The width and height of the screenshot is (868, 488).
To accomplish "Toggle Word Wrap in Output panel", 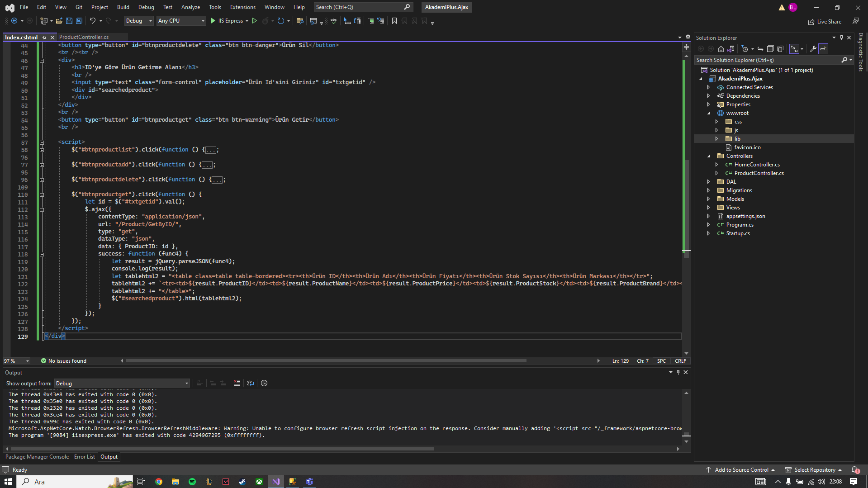I will (x=250, y=383).
